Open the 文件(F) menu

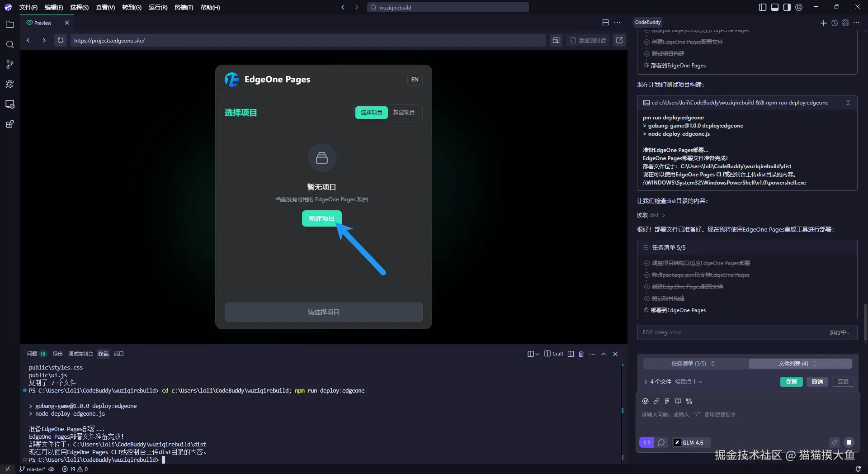[28, 7]
